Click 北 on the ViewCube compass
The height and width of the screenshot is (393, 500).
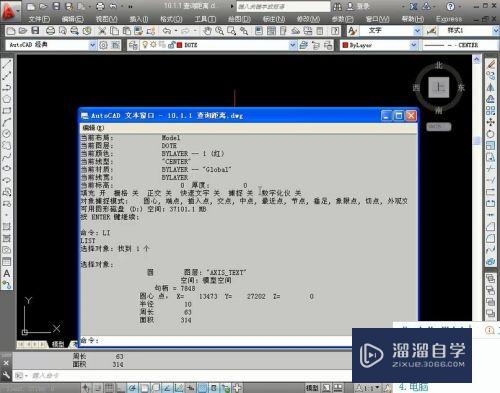pyautogui.click(x=439, y=65)
